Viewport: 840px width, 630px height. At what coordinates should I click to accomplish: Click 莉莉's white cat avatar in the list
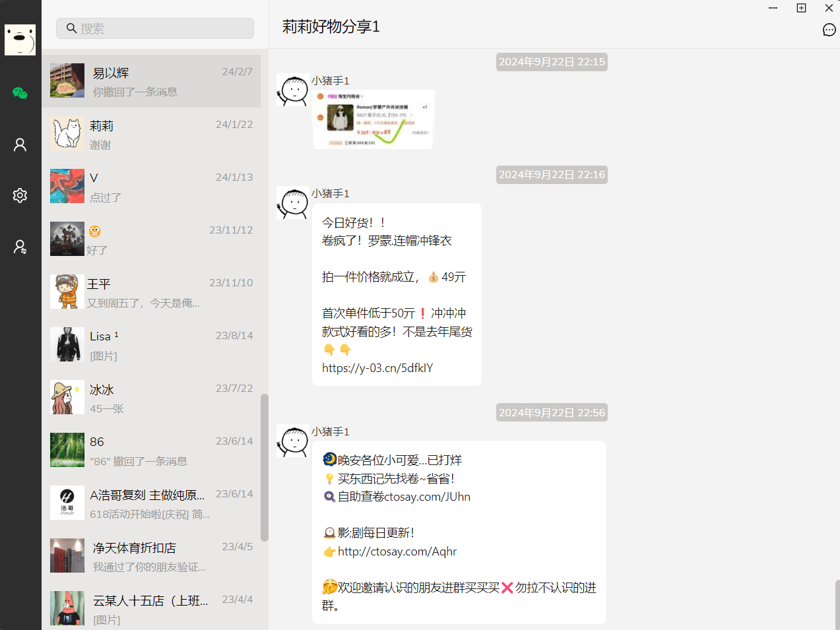tap(67, 133)
